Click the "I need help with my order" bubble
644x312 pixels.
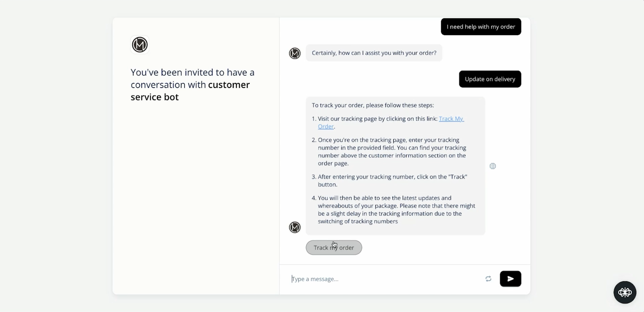pos(481,27)
